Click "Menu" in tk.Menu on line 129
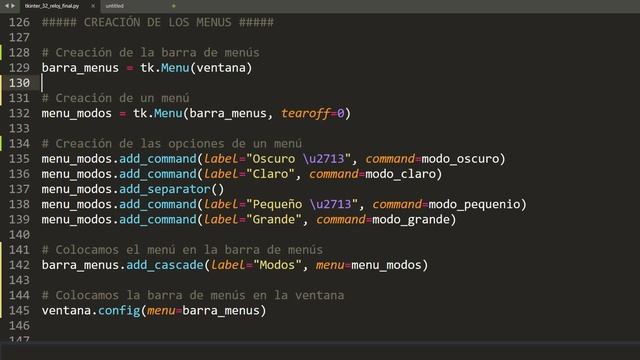Screen dimensions: 640x360 click(175, 68)
